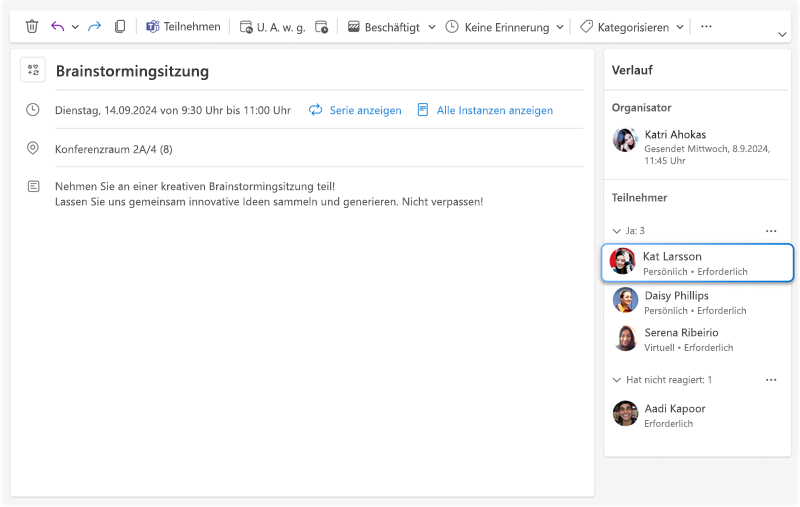Click the Verlauf panel header
The width and height of the screenshot is (800, 507).
tap(632, 70)
